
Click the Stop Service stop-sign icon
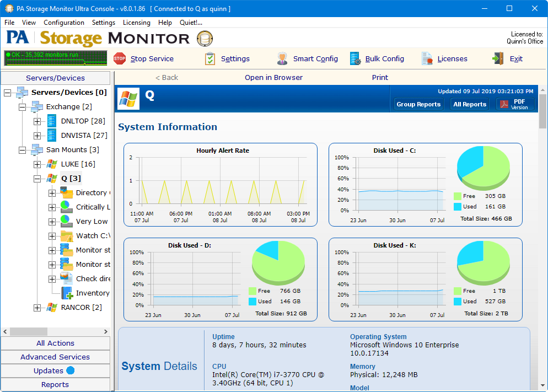(120, 58)
